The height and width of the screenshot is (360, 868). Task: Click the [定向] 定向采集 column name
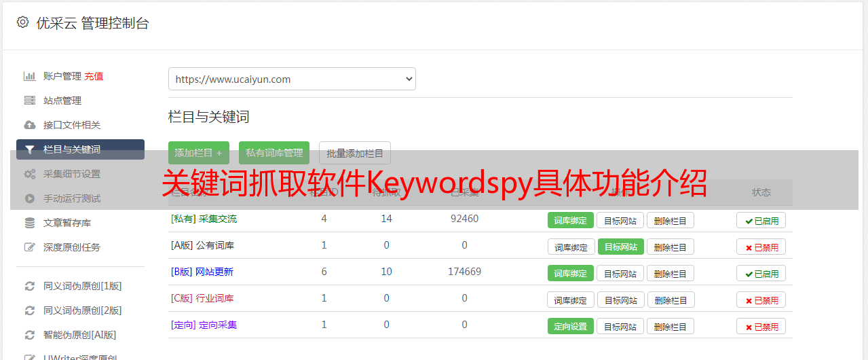[x=204, y=325]
